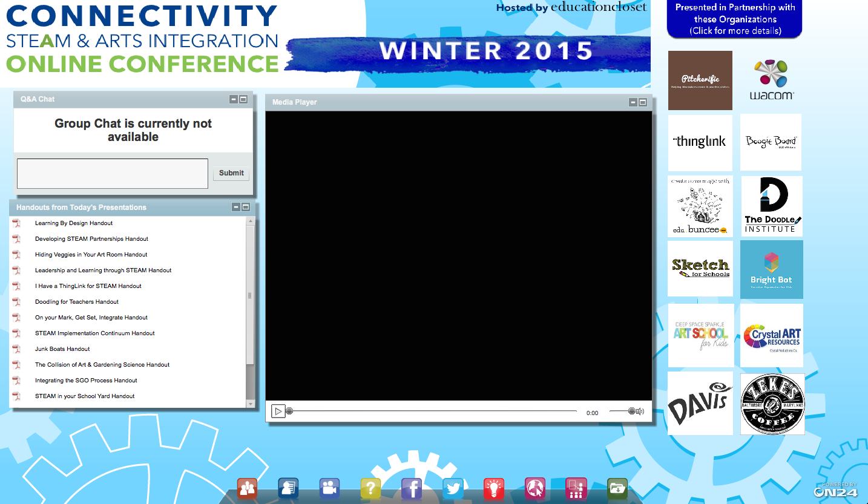Viewport: 868px width, 504px height.
Task: Click the Handouts list scrollbar thumb
Action: (x=251, y=295)
